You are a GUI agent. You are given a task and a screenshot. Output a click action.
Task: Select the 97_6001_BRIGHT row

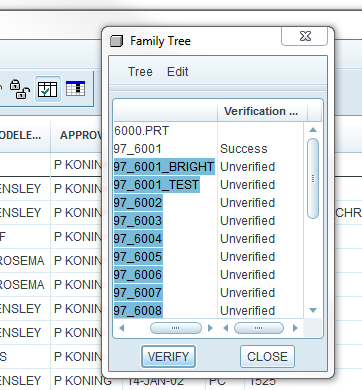click(164, 167)
